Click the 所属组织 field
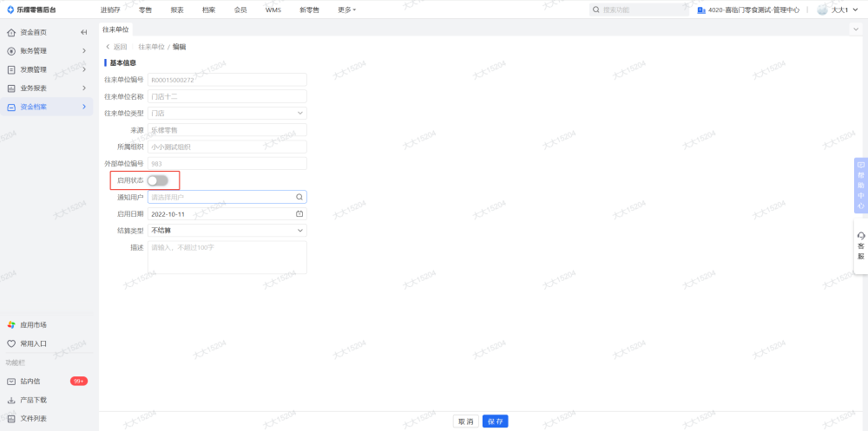 (227, 147)
